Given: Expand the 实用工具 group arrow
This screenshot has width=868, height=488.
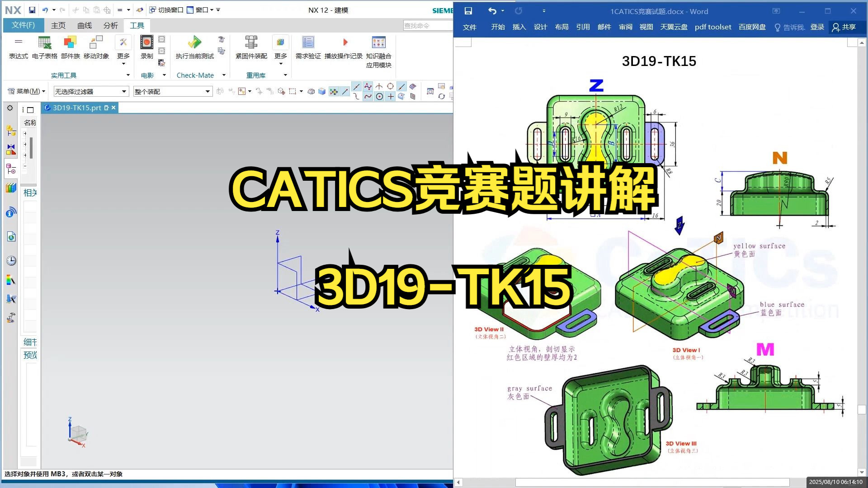Looking at the screenshot, I should tap(128, 75).
